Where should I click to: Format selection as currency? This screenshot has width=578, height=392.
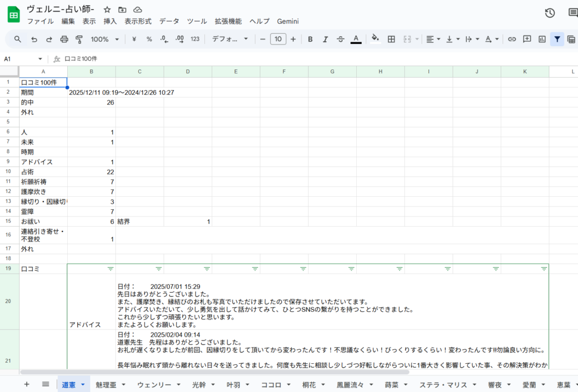pyautogui.click(x=134, y=39)
